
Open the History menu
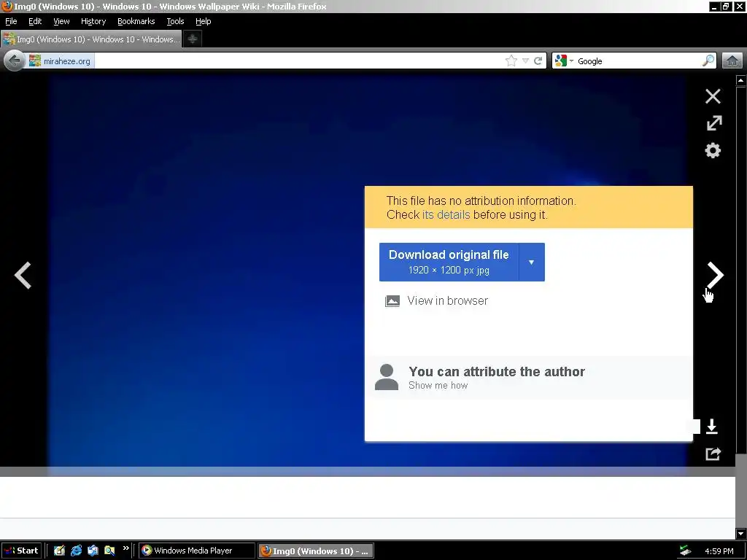click(93, 21)
